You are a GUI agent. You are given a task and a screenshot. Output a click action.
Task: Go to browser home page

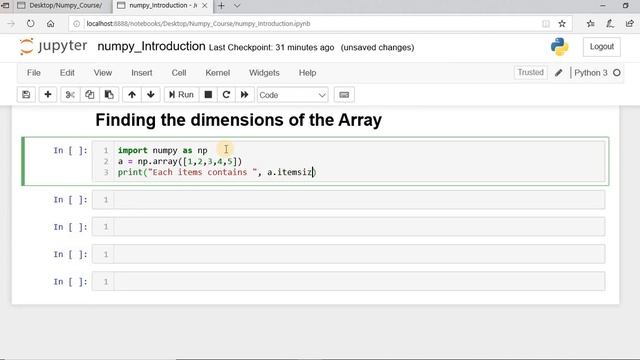click(x=51, y=24)
